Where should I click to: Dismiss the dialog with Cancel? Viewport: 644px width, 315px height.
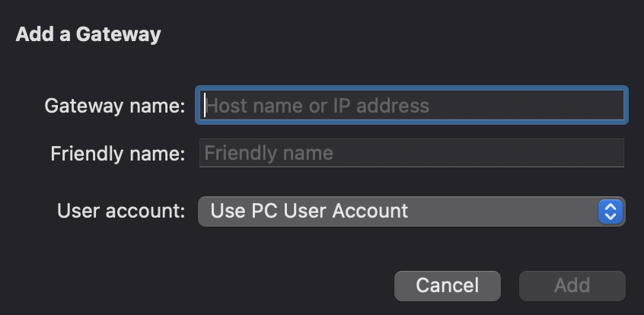448,286
